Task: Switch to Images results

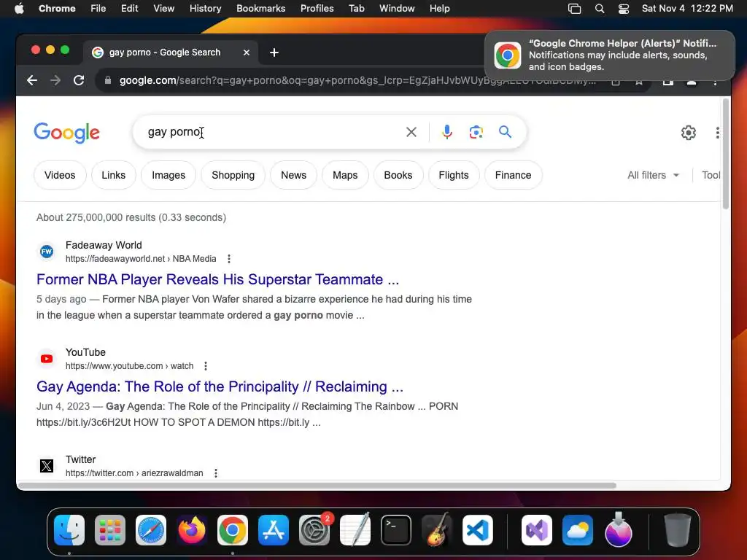Action: point(169,175)
